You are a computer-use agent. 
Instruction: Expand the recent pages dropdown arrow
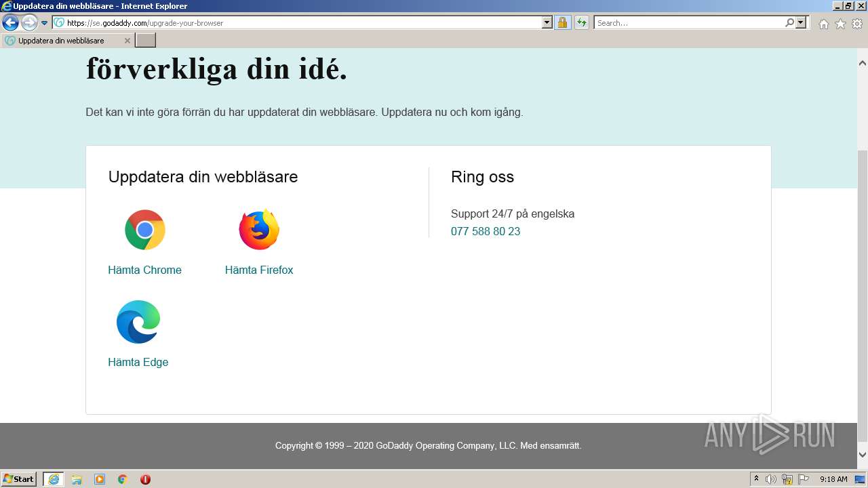pos(44,23)
